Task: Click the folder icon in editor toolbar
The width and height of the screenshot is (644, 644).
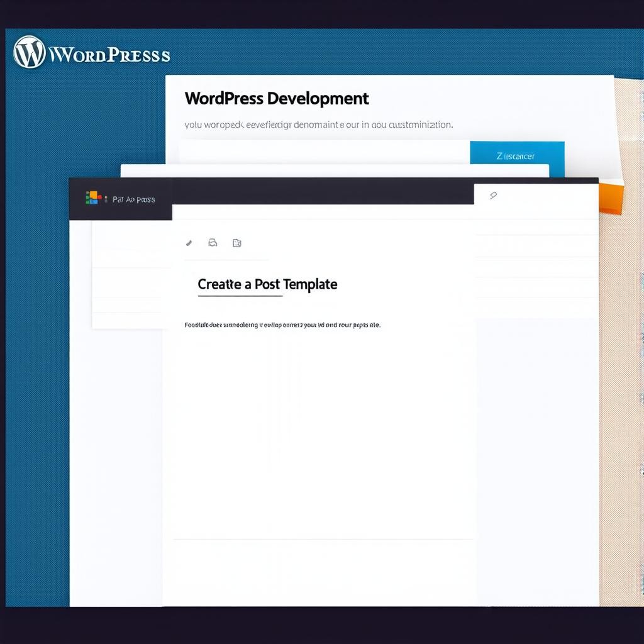Action: tap(237, 243)
